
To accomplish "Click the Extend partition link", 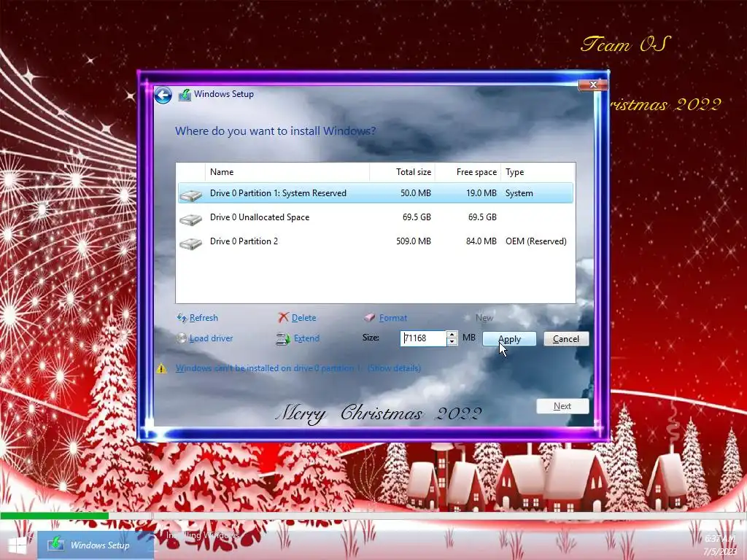I will [306, 338].
